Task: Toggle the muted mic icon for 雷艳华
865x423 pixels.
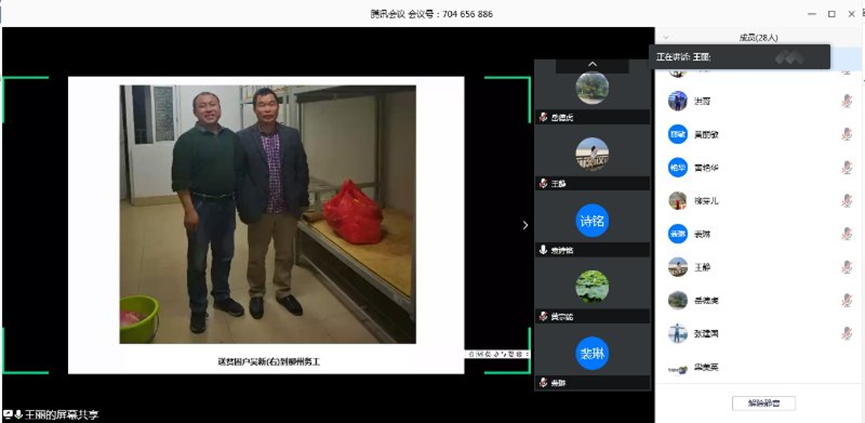Action: pyautogui.click(x=846, y=167)
